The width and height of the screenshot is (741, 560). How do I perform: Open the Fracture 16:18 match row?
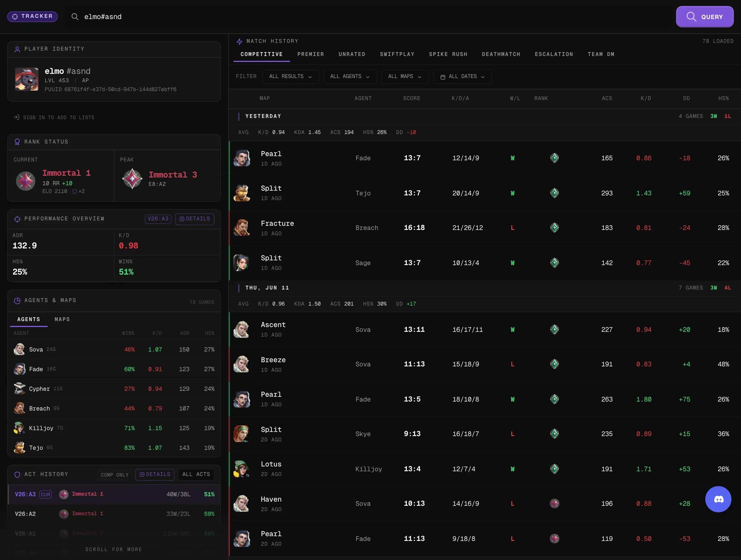485,228
